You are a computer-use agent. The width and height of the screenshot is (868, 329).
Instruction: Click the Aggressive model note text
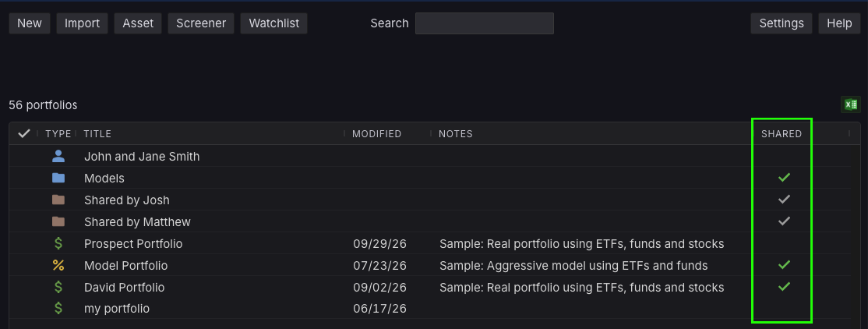point(573,266)
